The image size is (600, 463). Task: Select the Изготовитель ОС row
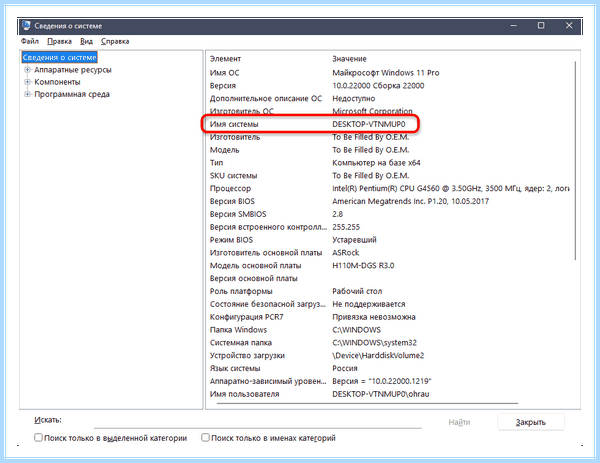tap(390, 111)
